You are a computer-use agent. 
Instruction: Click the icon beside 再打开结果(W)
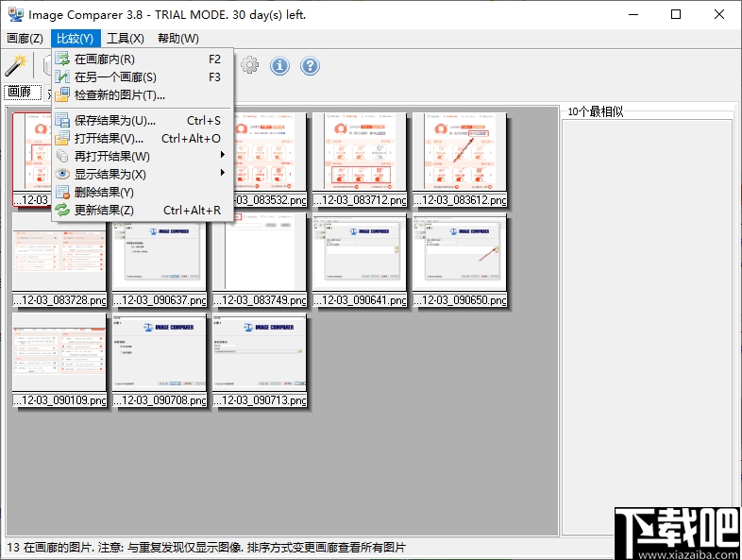tap(62, 156)
